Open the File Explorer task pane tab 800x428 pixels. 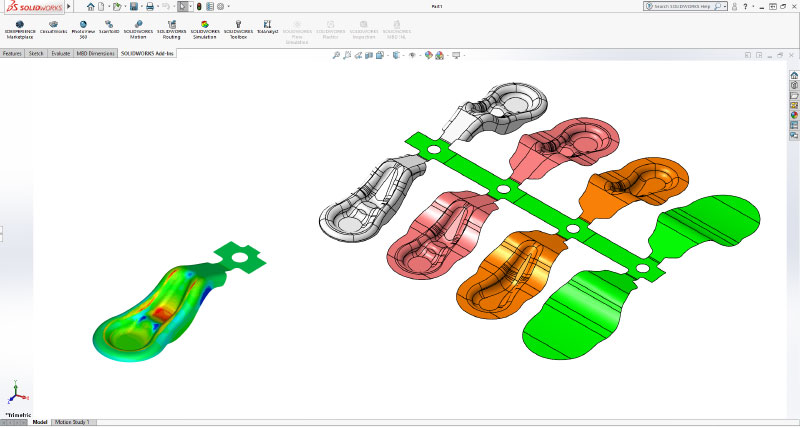tap(794, 95)
